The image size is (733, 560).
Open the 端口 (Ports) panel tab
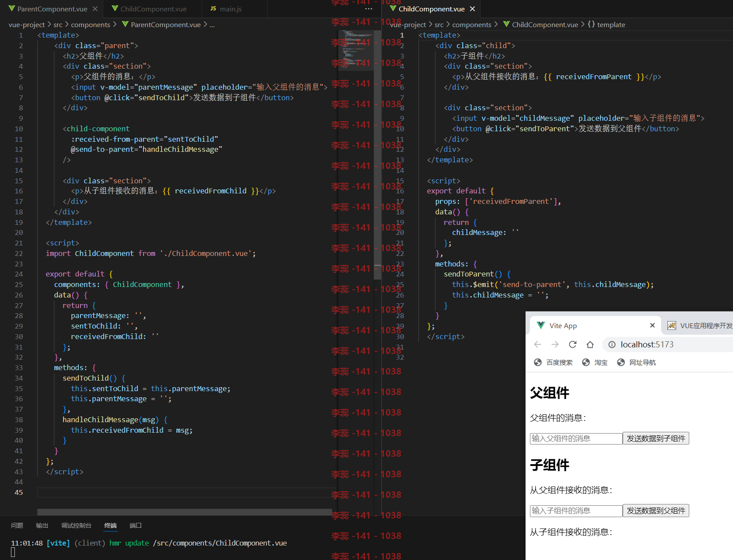pyautogui.click(x=136, y=525)
